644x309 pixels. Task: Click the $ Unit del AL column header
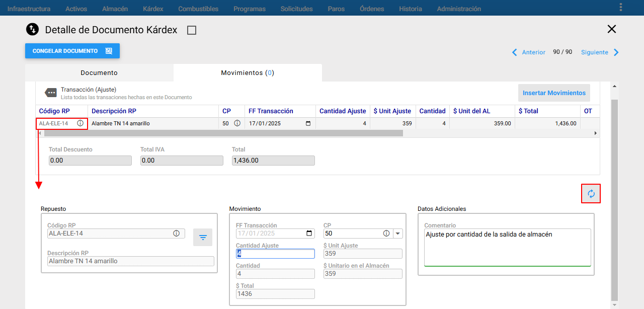click(x=482, y=111)
